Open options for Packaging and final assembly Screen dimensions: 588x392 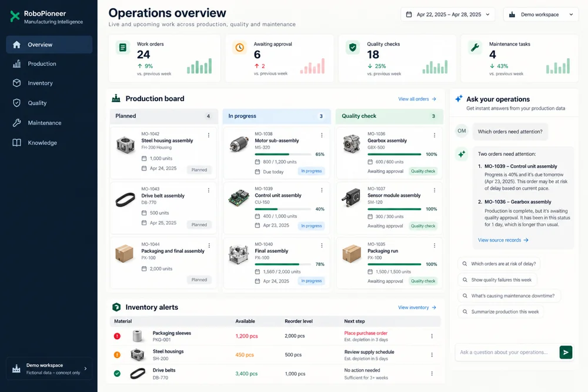209,246
